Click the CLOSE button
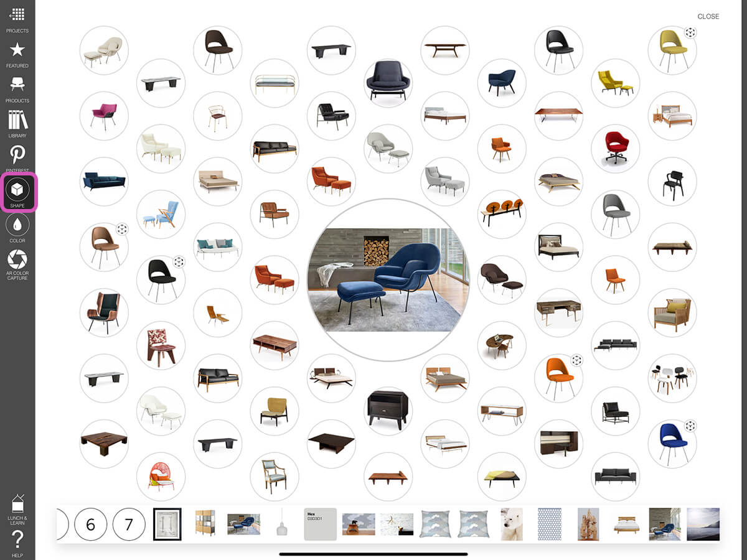This screenshot has width=747, height=560. click(708, 17)
